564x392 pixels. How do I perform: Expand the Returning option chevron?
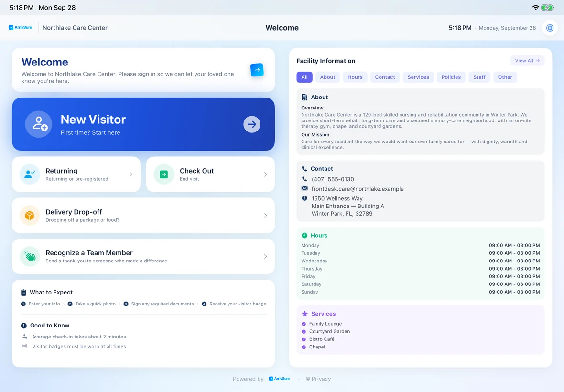[x=131, y=174]
